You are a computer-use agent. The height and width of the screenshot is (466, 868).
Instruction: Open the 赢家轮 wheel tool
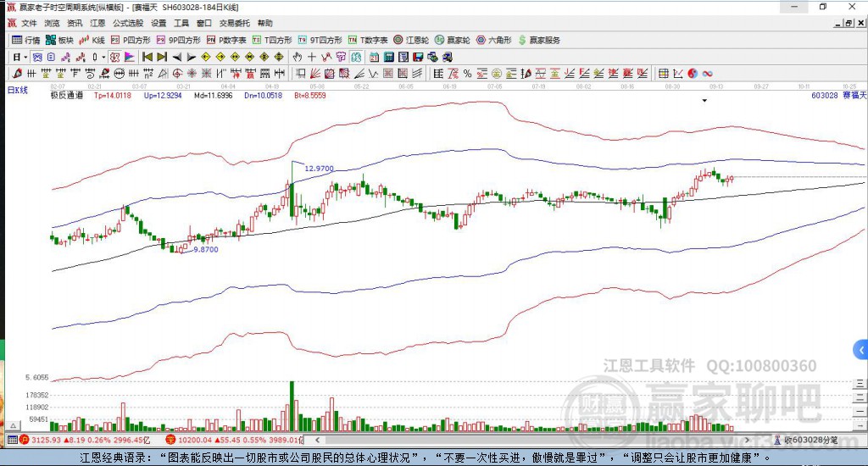tap(453, 40)
